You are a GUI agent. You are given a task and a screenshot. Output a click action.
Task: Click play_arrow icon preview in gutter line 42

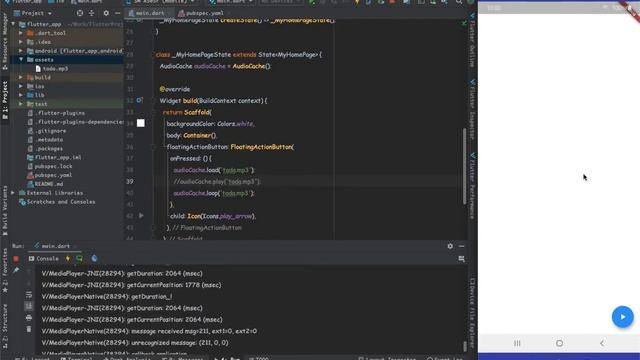pyautogui.click(x=141, y=216)
